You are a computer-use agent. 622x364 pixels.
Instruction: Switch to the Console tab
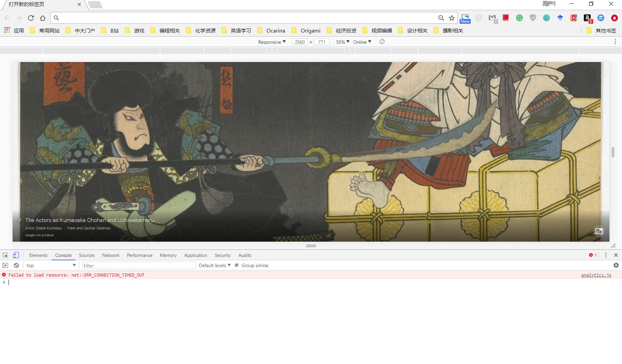pos(63,255)
